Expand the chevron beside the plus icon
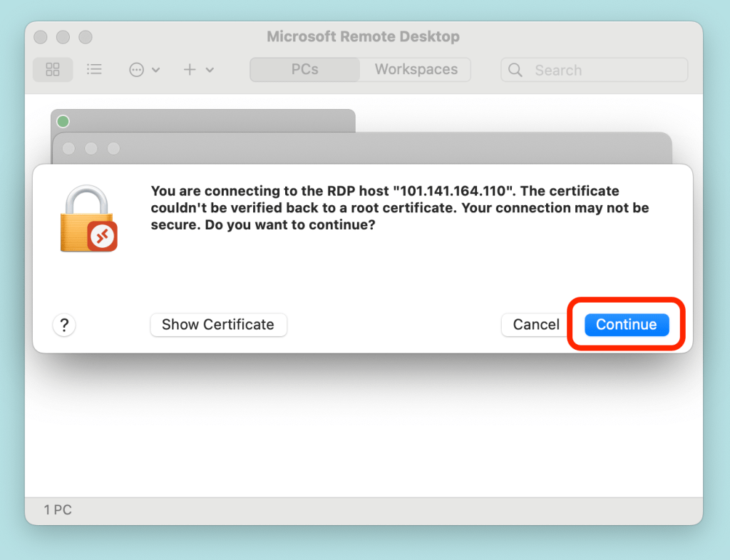This screenshot has width=730, height=560. point(210,70)
